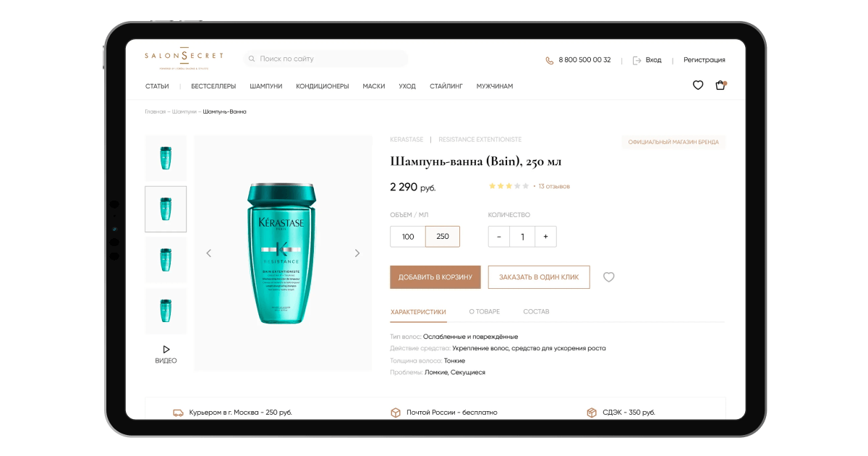Image resolution: width=868 pixels, height=456 pixels.
Task: Add product to favorites with heart icon
Action: click(609, 277)
